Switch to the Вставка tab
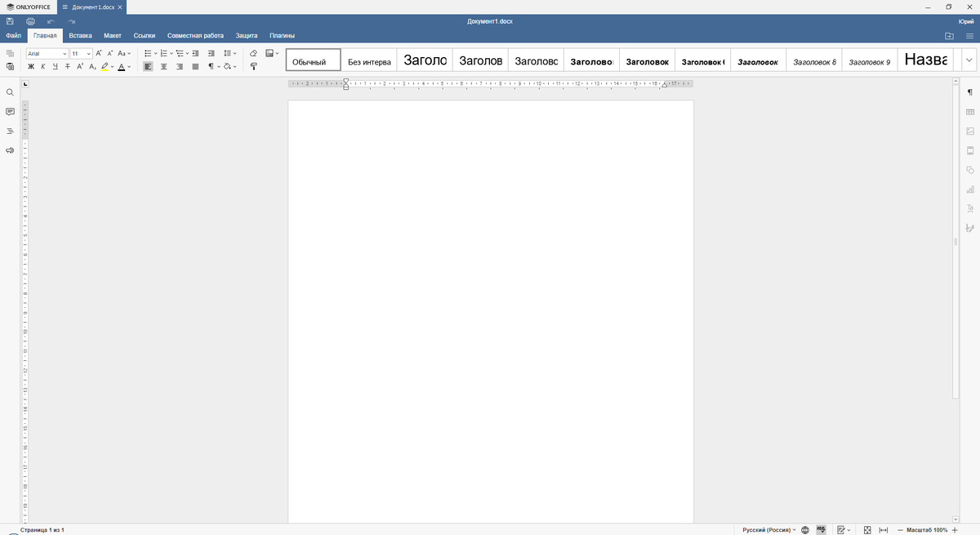The image size is (980, 535). (x=80, y=36)
